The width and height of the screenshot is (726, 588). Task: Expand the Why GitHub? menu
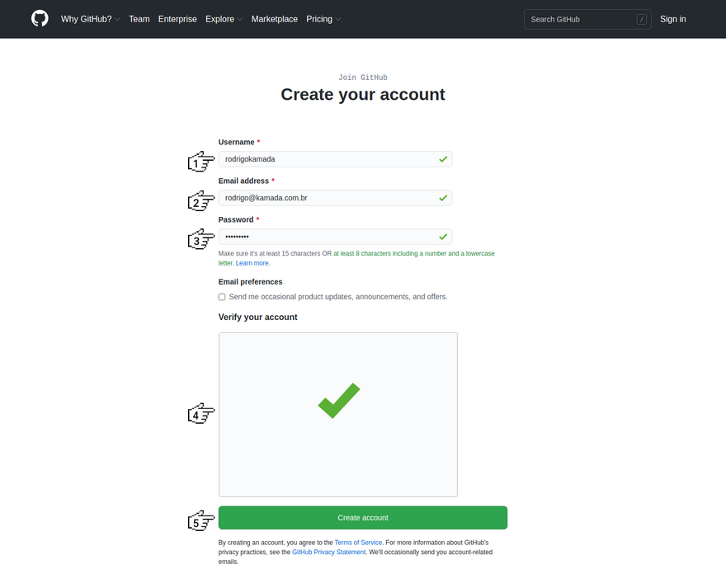pyautogui.click(x=90, y=19)
